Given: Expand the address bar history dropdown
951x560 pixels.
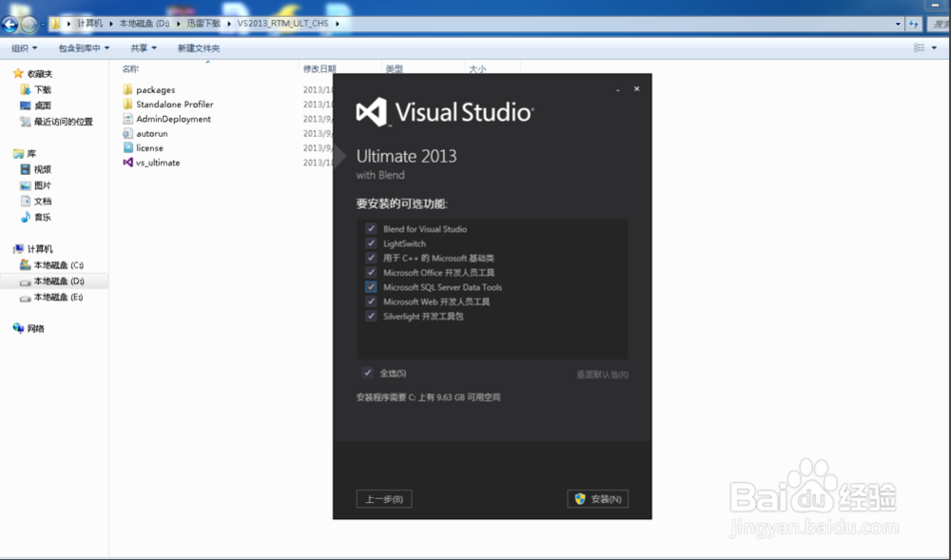Looking at the screenshot, I should [x=898, y=24].
